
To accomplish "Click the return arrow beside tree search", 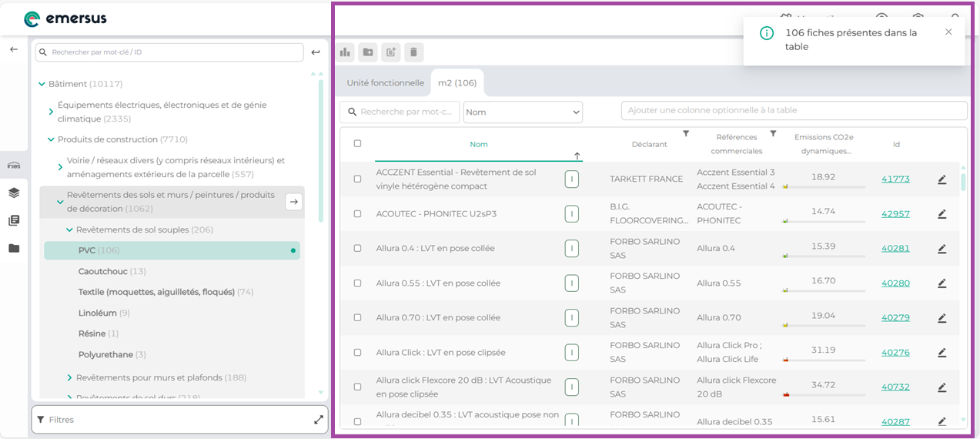I will point(316,52).
